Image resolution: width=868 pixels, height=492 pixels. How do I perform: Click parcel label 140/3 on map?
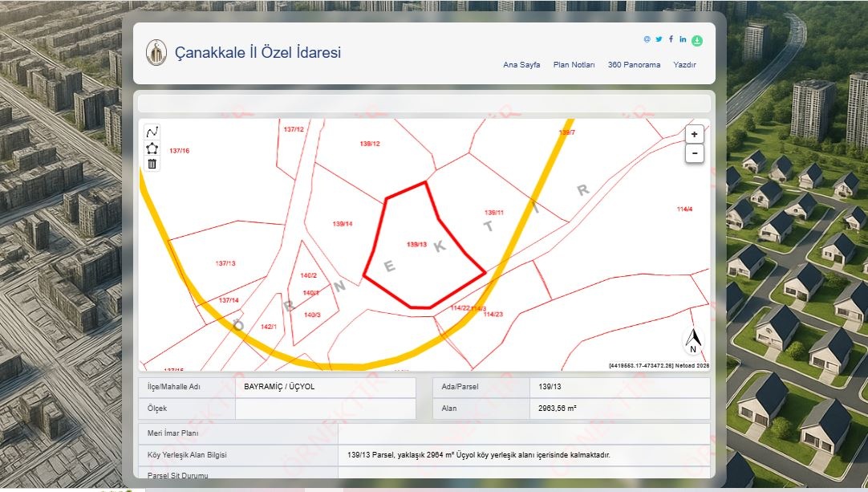[312, 315]
